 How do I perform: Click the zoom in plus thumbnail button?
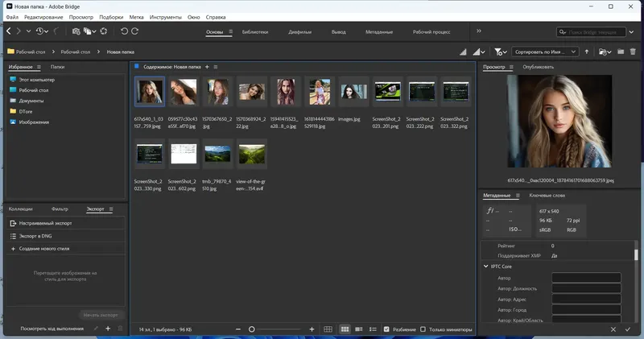coord(312,329)
